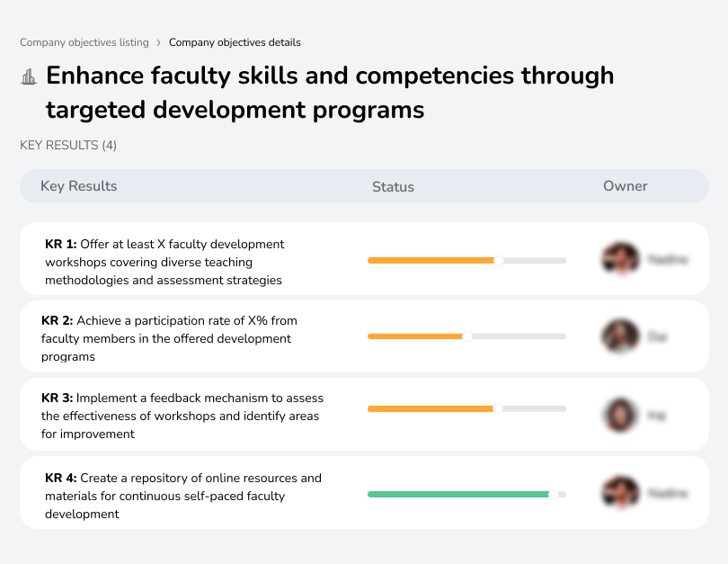Click KR 1 owner avatar

point(620,259)
